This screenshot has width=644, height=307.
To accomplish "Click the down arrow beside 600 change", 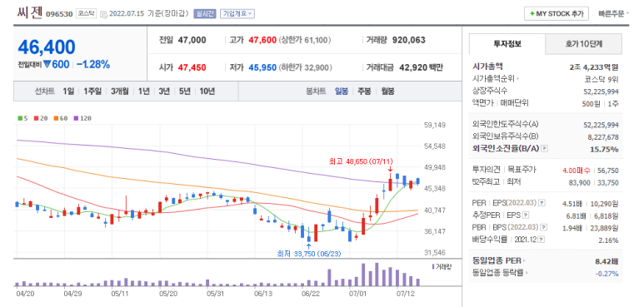I will click(47, 65).
